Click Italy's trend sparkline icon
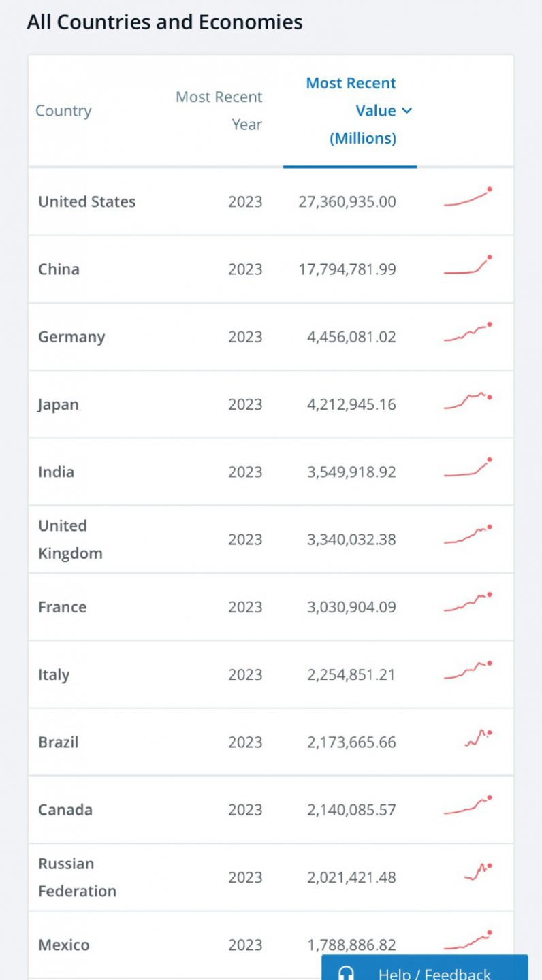 (468, 671)
